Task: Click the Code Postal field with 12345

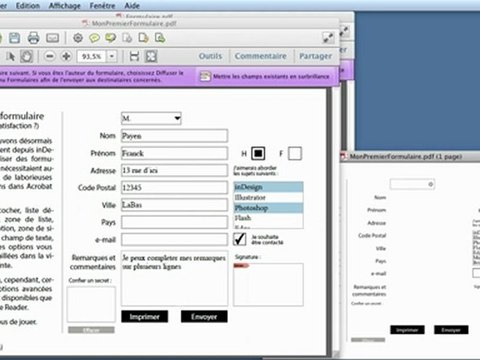Action: point(174,188)
